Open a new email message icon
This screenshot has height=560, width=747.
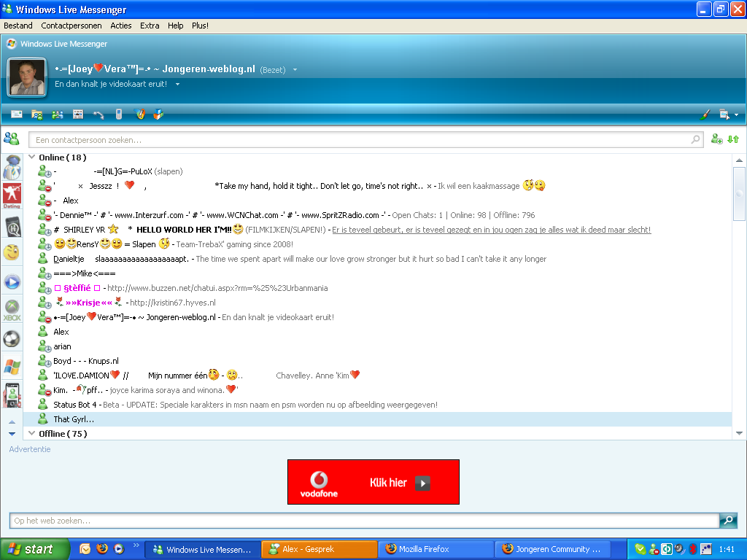tap(16, 114)
